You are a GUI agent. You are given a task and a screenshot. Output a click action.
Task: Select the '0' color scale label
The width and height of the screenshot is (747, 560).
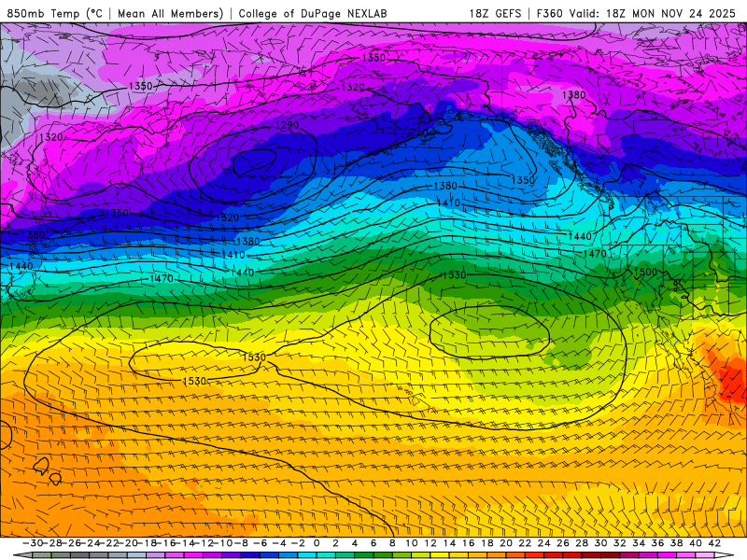pyautogui.click(x=317, y=543)
